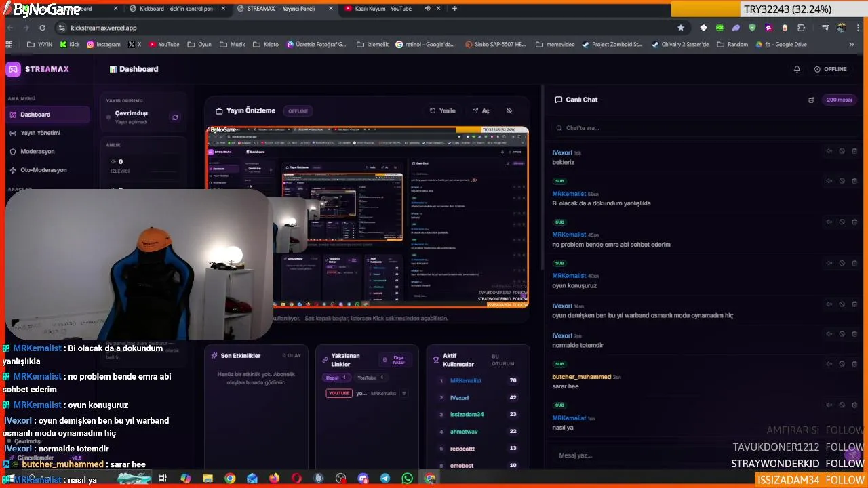Ban MRKemalist on 'Bi olacak da' message
Image resolution: width=868 pixels, height=488 pixels.
842,181
